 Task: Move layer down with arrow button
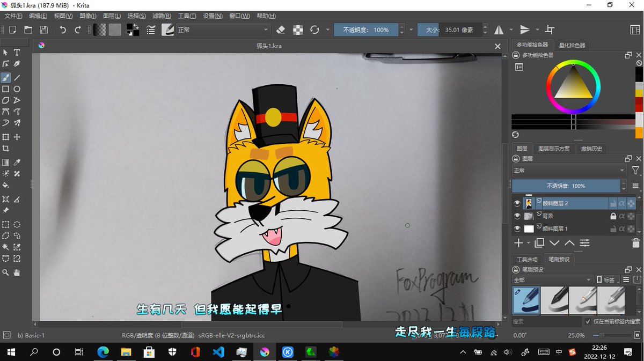click(554, 244)
